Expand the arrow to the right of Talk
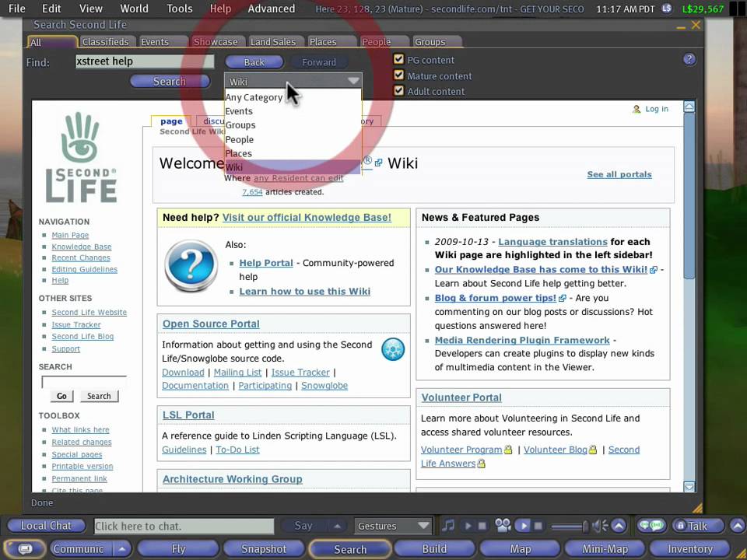 pos(737,526)
